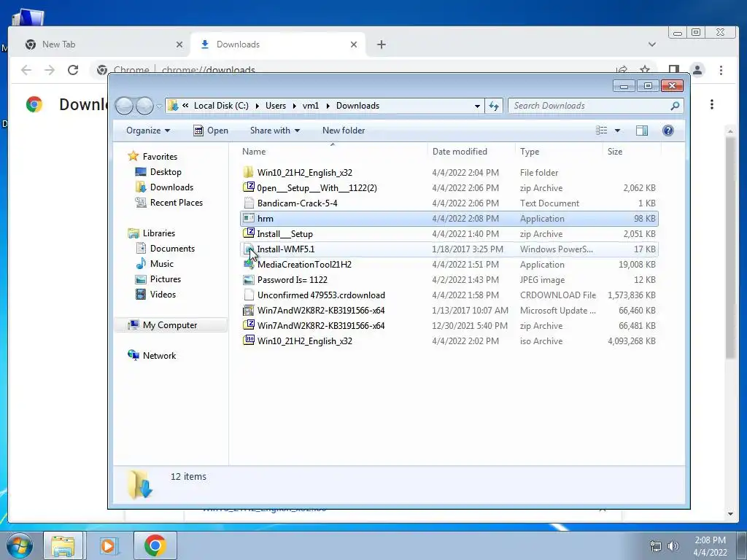Screen dimensions: 747x560
Task: Open Explorer help question mark
Action: (x=668, y=131)
